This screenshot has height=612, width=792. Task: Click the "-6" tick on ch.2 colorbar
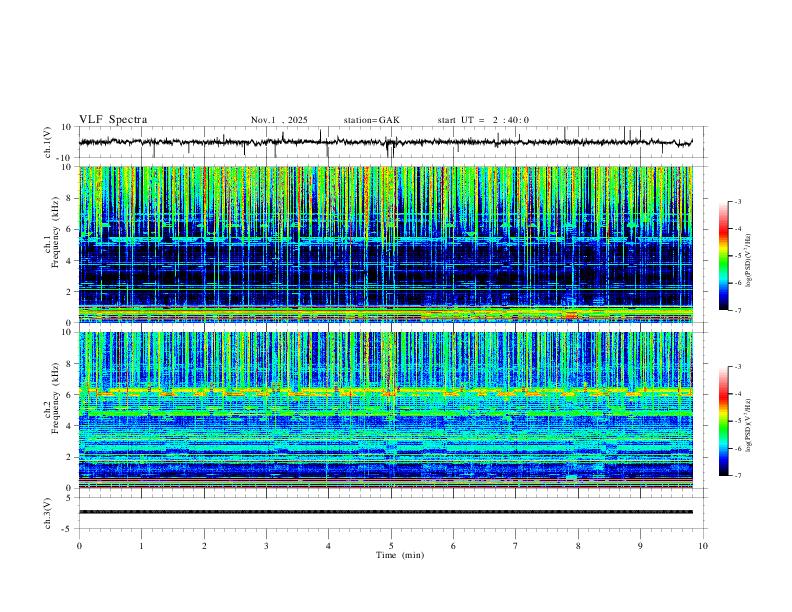[x=738, y=448]
